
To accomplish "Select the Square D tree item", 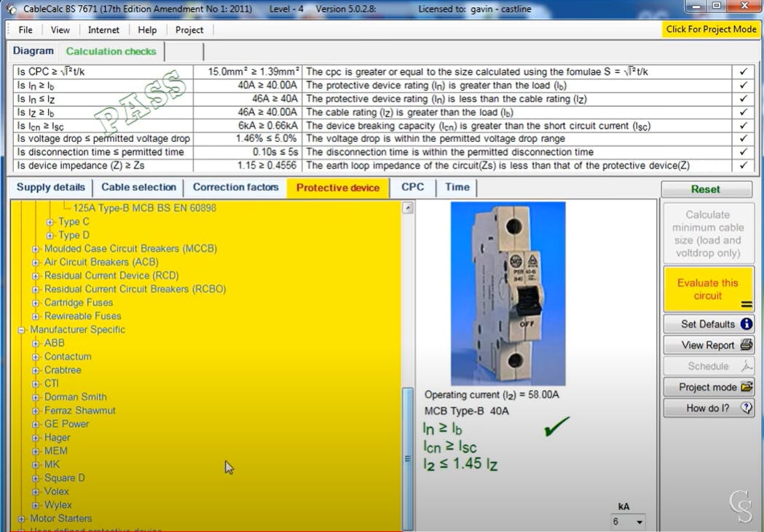I will (x=64, y=478).
